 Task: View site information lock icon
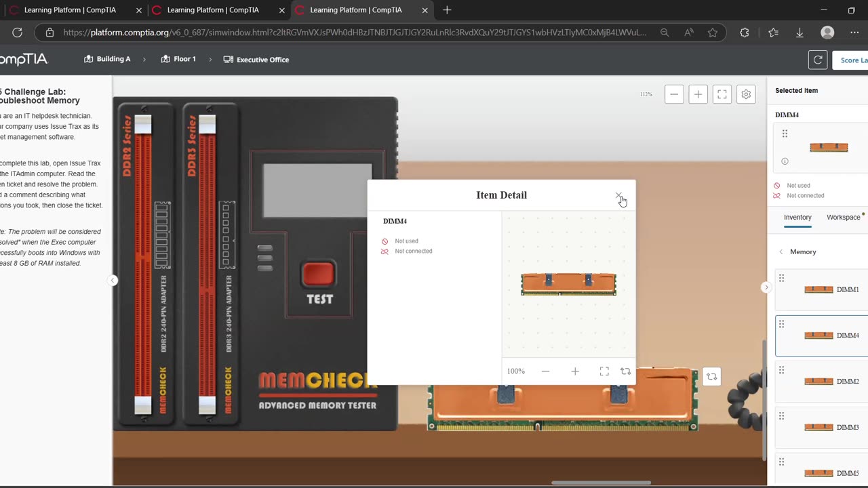point(50,33)
